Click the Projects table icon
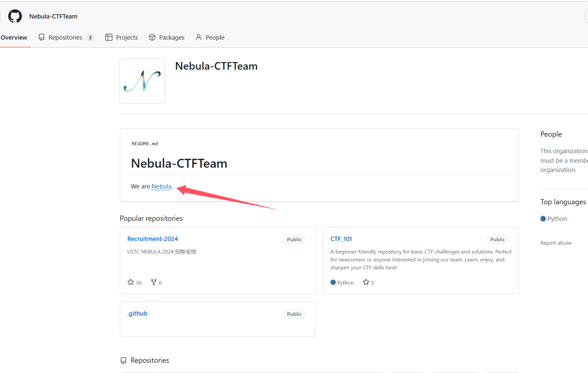This screenshot has height=373, width=588. click(109, 37)
